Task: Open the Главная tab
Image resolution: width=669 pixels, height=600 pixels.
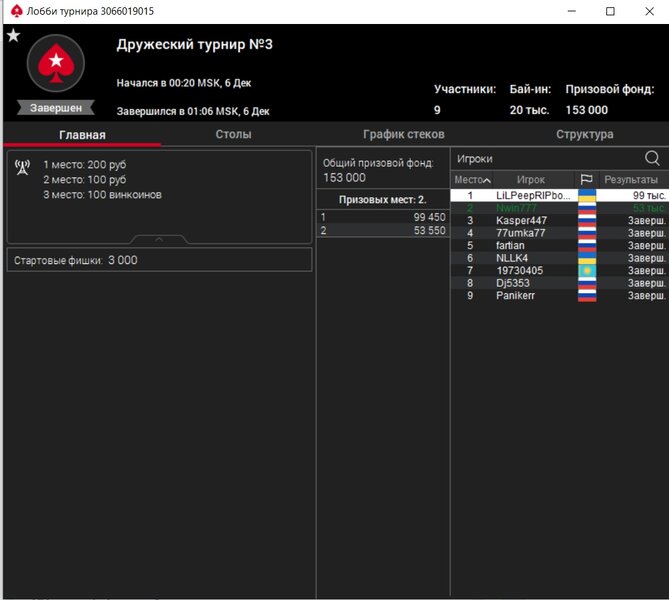Action: click(x=82, y=135)
